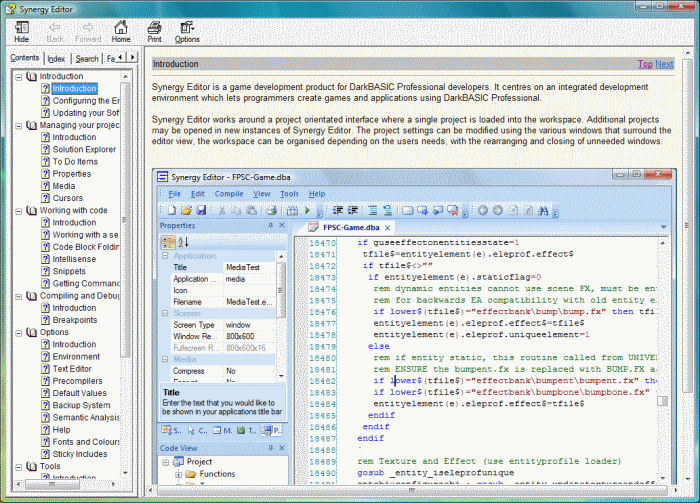Click the pin icon on Code View panel header

270,448
